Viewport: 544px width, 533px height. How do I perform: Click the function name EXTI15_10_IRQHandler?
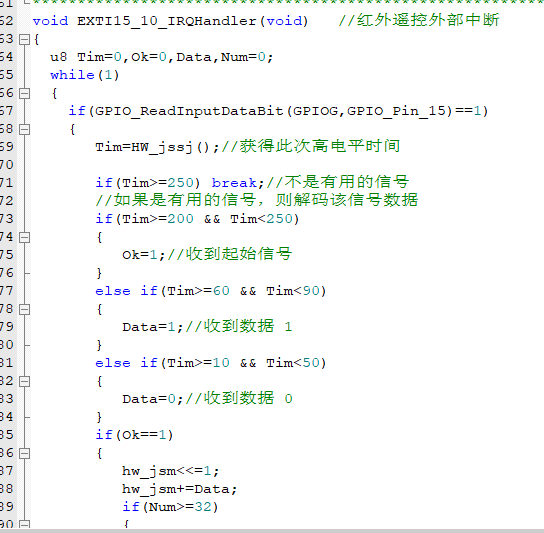pyautogui.click(x=167, y=21)
